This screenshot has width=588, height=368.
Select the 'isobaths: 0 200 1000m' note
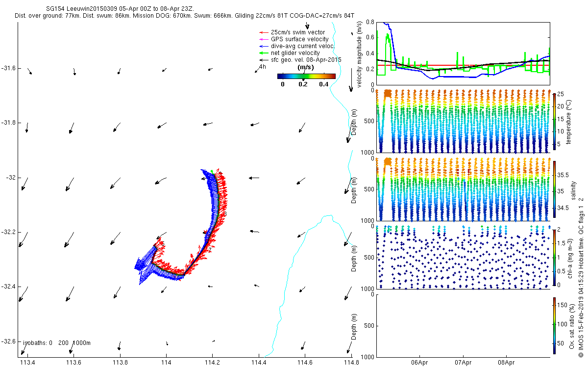57,343
